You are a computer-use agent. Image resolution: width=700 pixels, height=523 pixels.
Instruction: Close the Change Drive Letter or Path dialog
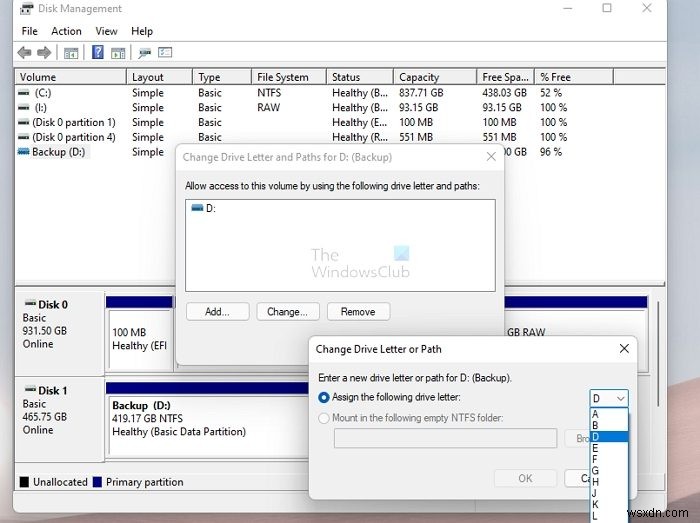click(x=624, y=349)
